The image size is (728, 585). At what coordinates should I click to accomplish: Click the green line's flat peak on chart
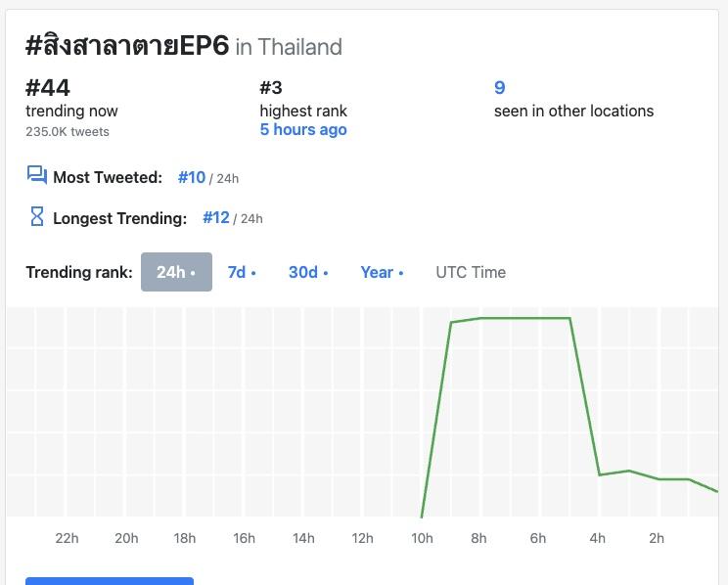point(523,318)
